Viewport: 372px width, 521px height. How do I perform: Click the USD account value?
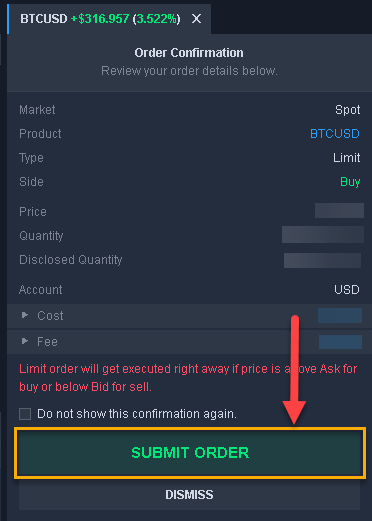click(x=347, y=289)
